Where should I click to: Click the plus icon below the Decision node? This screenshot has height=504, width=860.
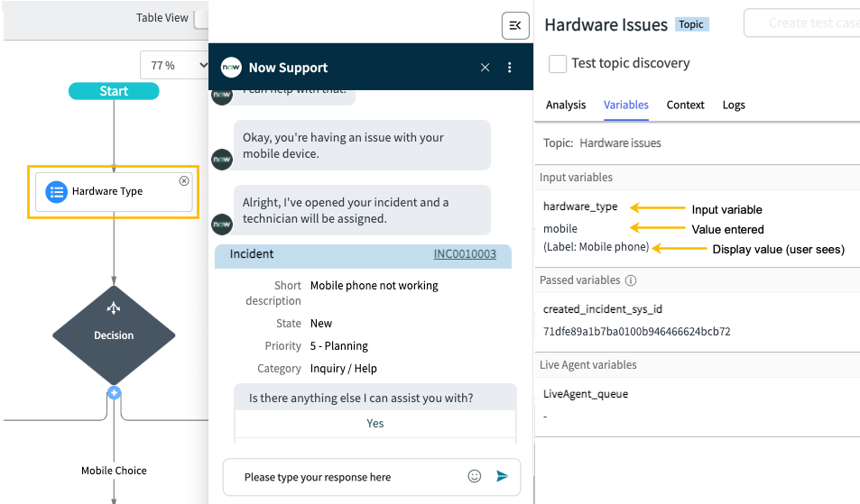114,393
